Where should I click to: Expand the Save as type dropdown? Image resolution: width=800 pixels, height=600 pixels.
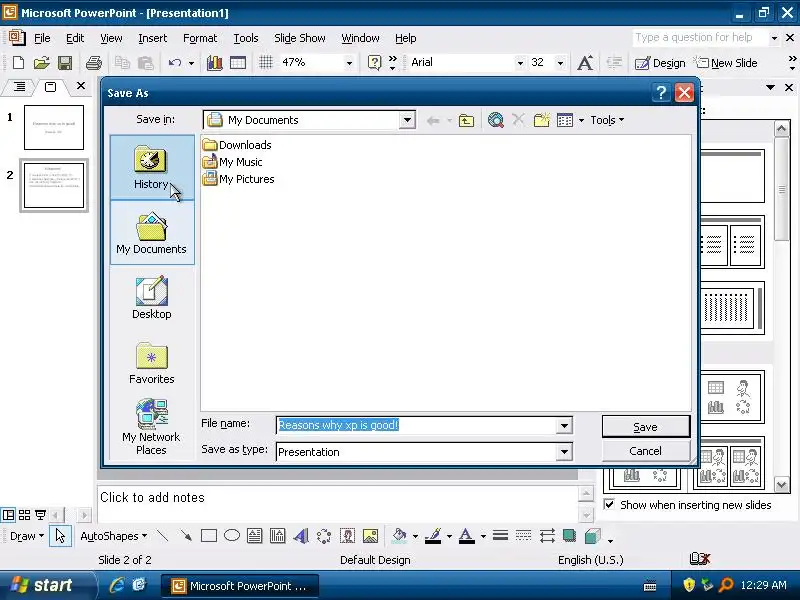[x=564, y=452]
